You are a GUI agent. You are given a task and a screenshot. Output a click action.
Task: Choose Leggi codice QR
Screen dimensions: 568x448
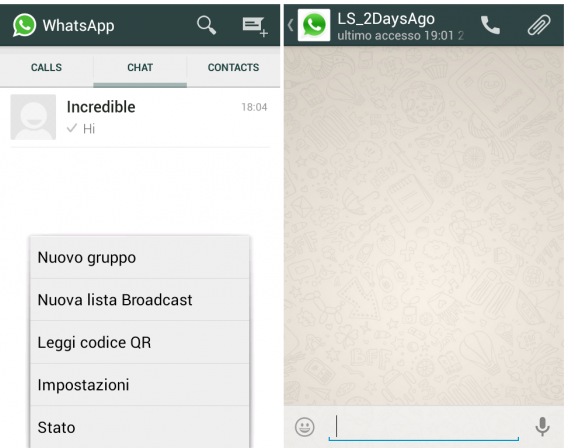(140, 342)
